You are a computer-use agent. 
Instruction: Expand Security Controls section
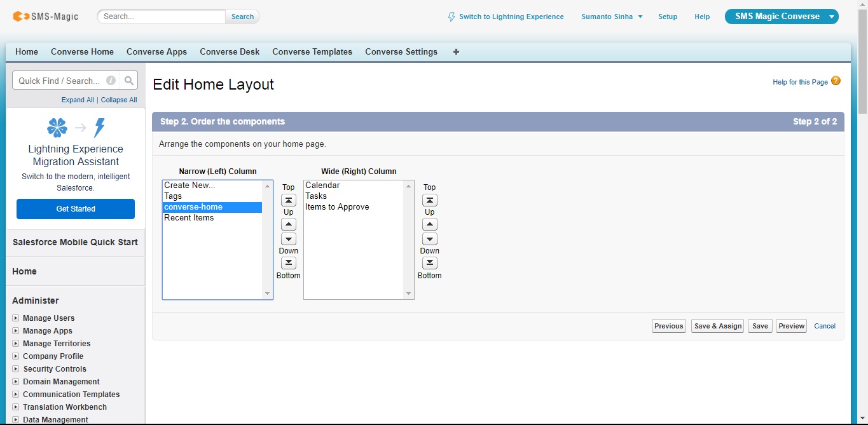click(x=16, y=369)
